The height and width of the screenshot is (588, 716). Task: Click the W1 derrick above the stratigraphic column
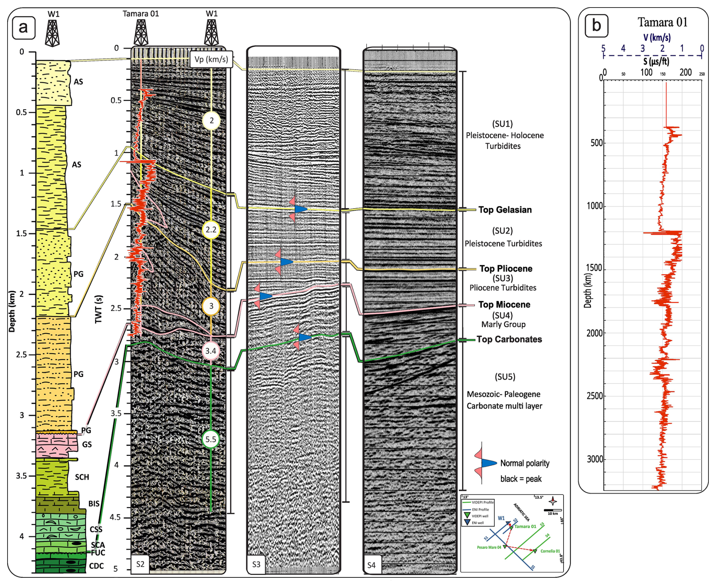(x=52, y=33)
